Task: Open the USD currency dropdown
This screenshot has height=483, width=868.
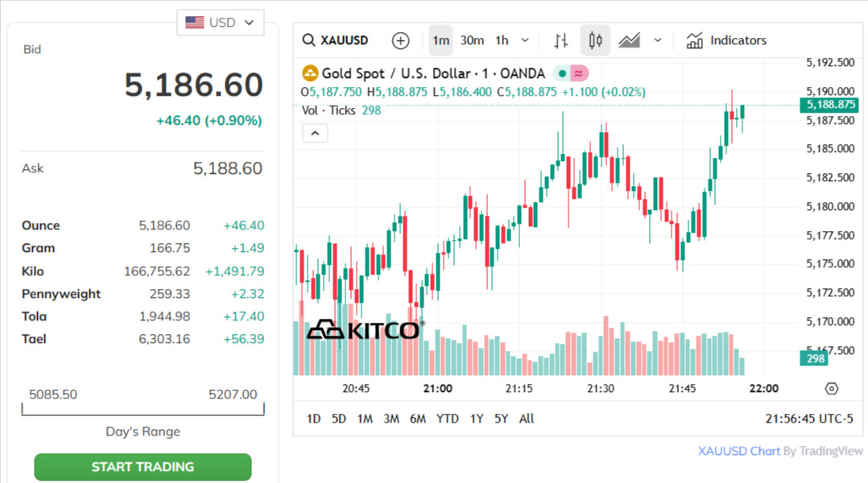Action: point(221,23)
